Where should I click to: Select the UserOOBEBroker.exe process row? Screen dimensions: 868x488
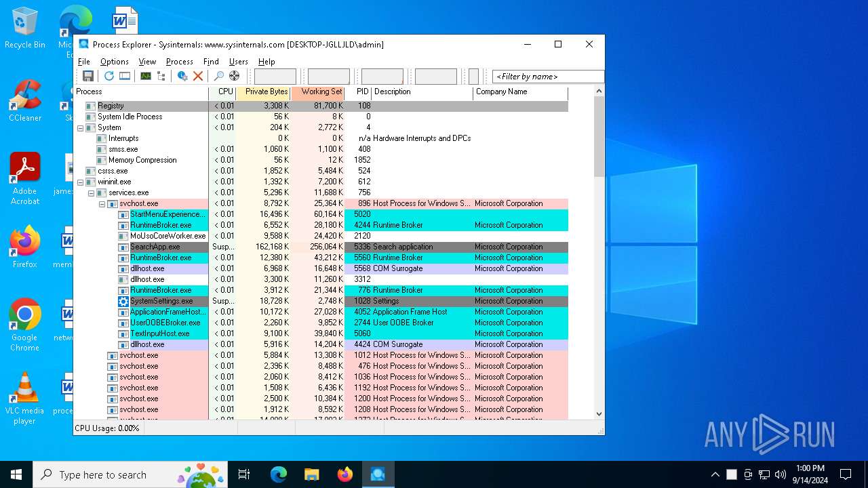point(321,323)
